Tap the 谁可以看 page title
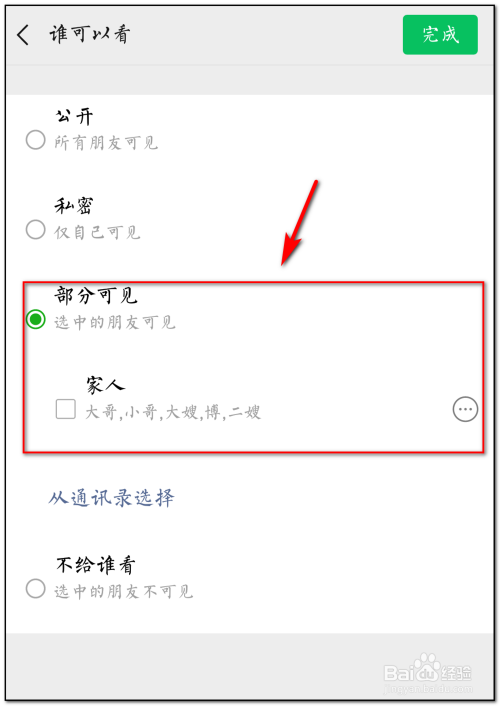500x706 pixels. (x=90, y=34)
